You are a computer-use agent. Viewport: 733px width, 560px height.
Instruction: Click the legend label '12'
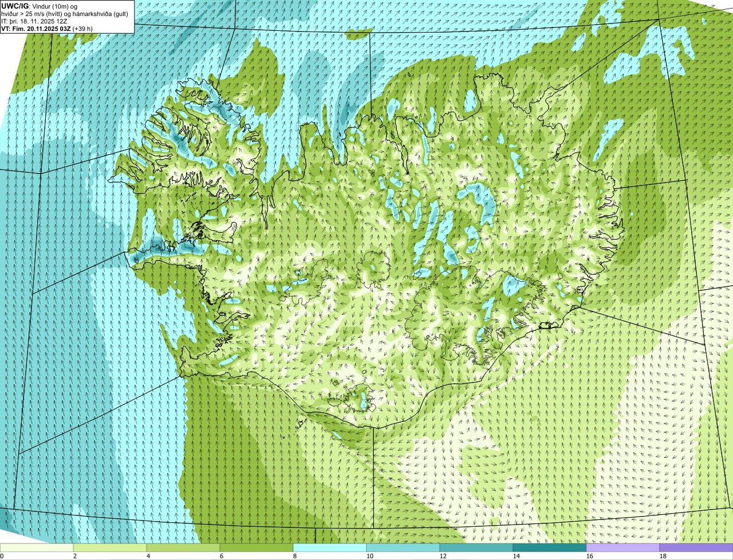(443, 556)
